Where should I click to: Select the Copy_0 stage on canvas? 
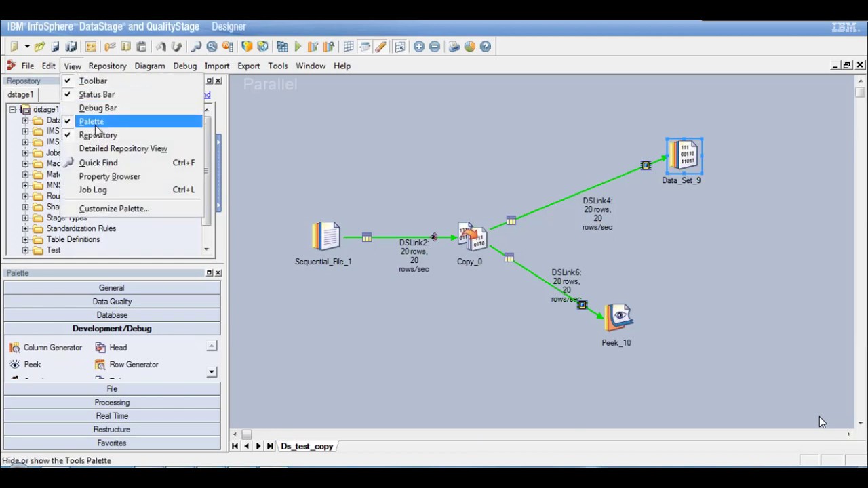pyautogui.click(x=472, y=237)
